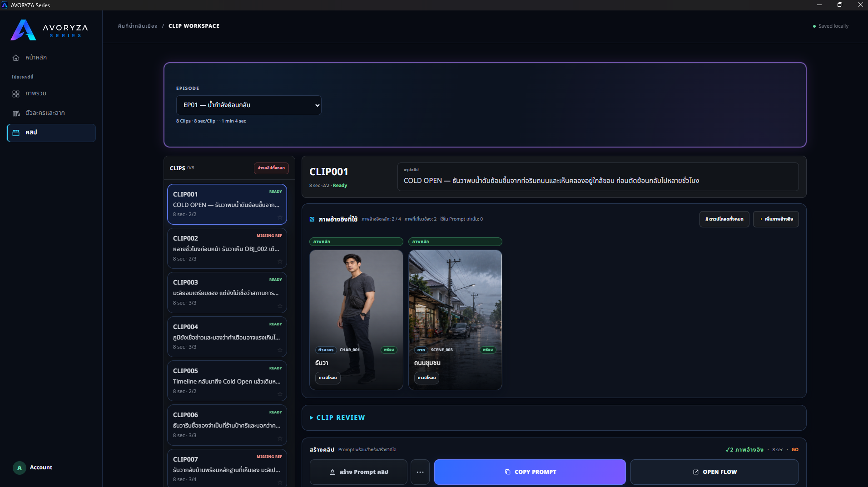Click เพิ่มภาพอ้างอิง add reference button

pyautogui.click(x=776, y=219)
